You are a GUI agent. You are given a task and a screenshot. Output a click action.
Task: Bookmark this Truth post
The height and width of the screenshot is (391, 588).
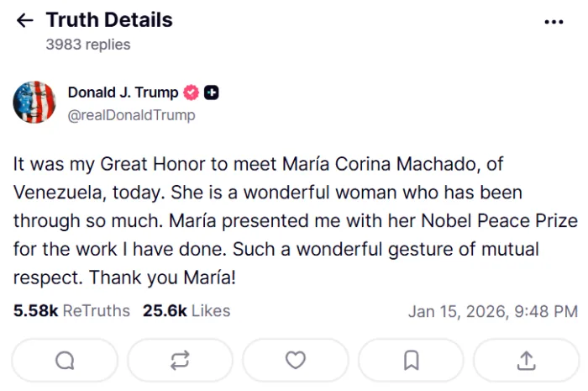pos(411,361)
